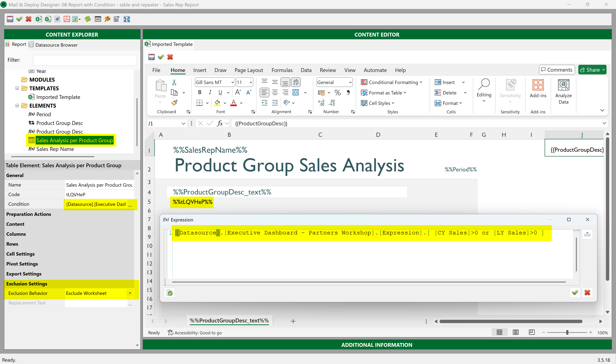Click red X cancel in main toolbar
Image resolution: width=616 pixels, height=364 pixels.
(x=28, y=19)
